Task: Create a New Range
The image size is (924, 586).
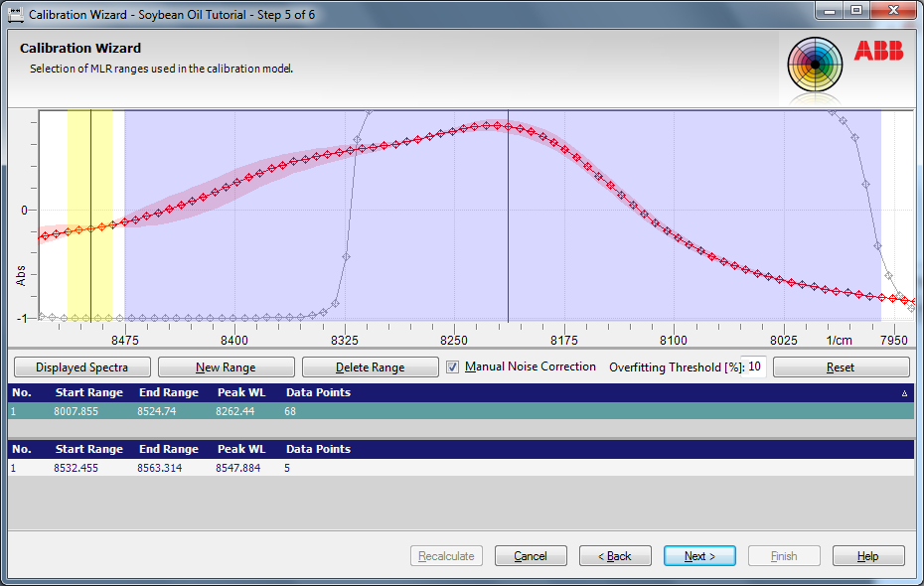Action: [226, 367]
